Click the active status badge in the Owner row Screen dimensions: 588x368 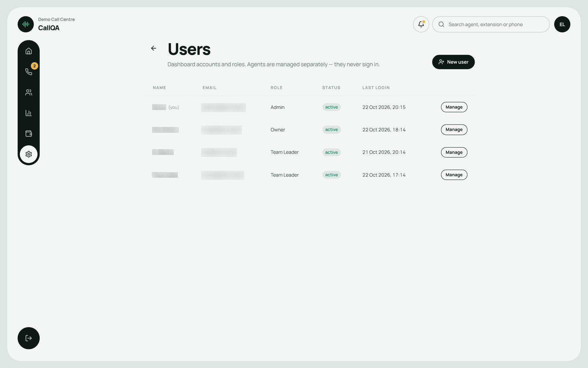[331, 130]
